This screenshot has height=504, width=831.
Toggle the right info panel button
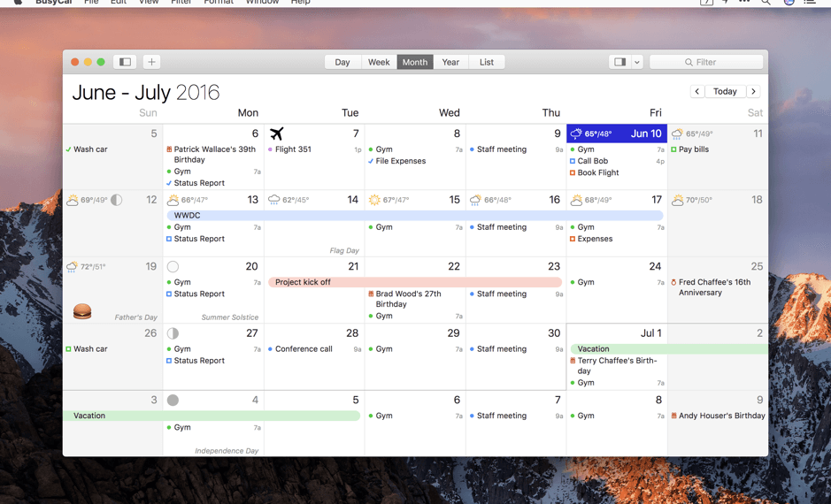(619, 62)
